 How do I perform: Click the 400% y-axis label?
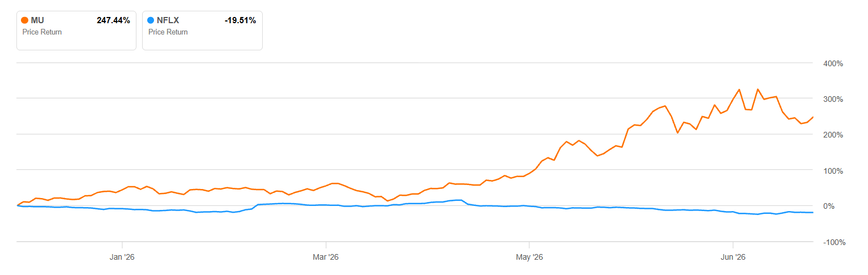833,63
